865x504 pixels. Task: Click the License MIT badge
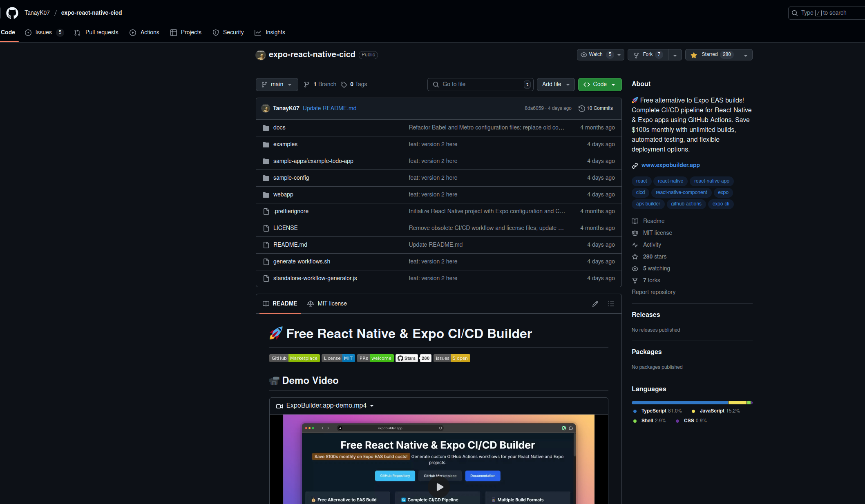click(x=338, y=358)
